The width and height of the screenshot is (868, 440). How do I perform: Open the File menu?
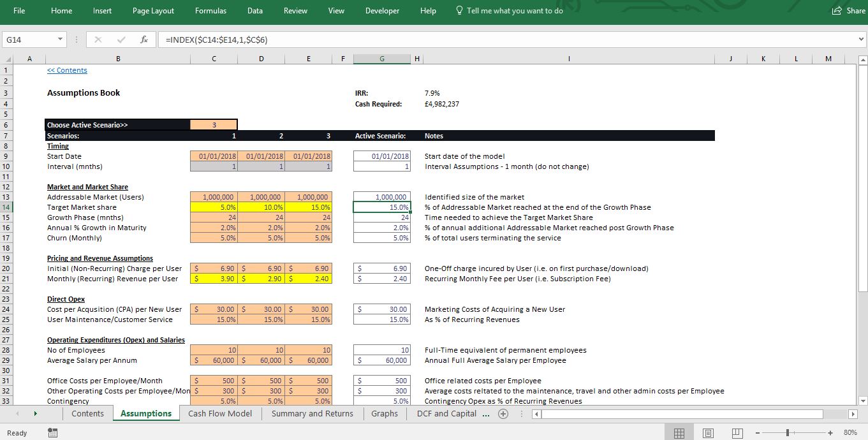tap(19, 11)
